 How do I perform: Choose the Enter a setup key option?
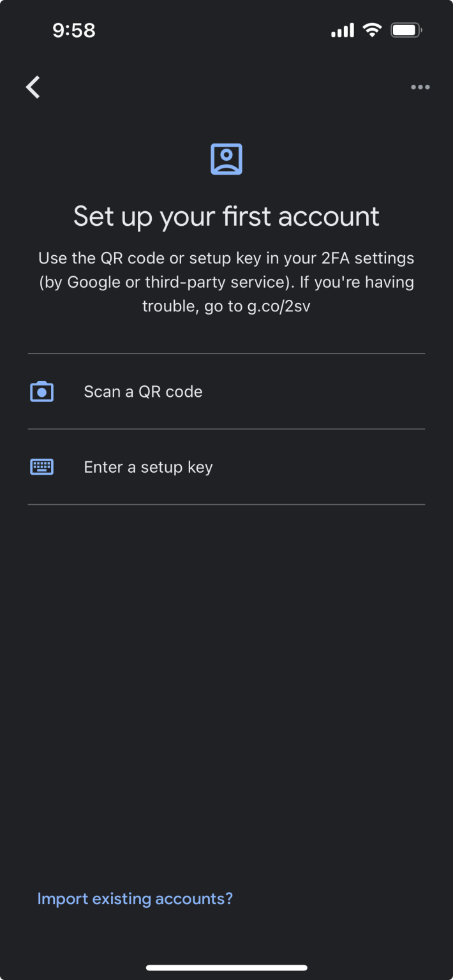tap(148, 467)
